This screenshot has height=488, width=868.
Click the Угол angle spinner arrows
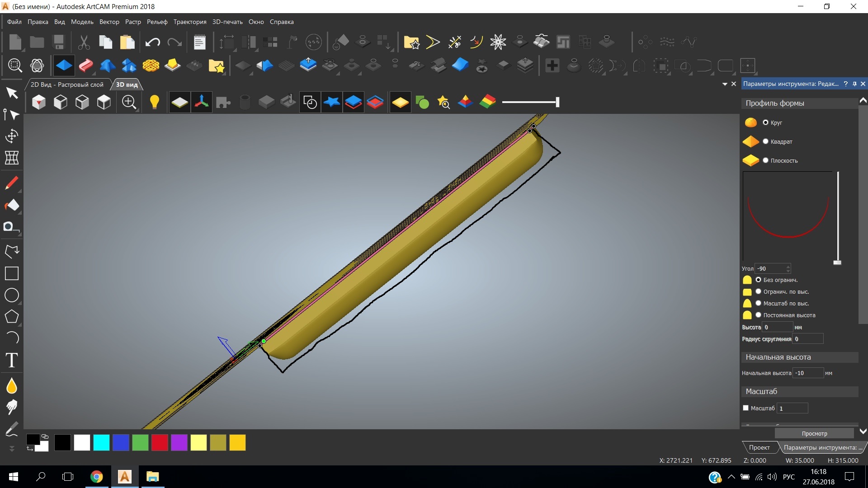tap(788, 268)
